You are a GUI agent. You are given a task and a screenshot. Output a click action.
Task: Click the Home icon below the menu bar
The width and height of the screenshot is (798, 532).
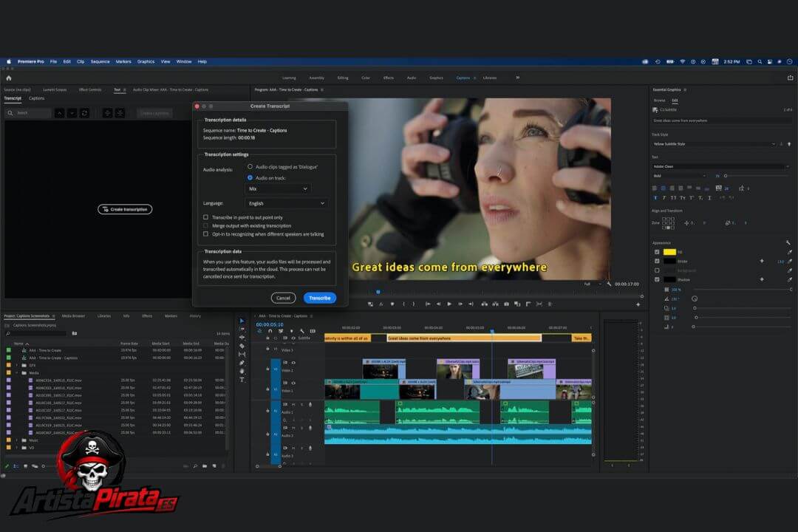pyautogui.click(x=9, y=78)
